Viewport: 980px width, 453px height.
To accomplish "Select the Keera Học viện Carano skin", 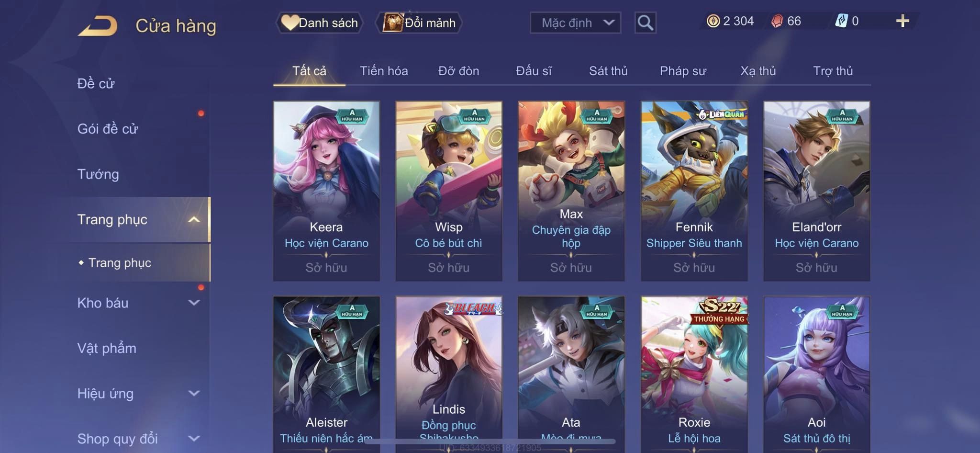I will coord(326,191).
